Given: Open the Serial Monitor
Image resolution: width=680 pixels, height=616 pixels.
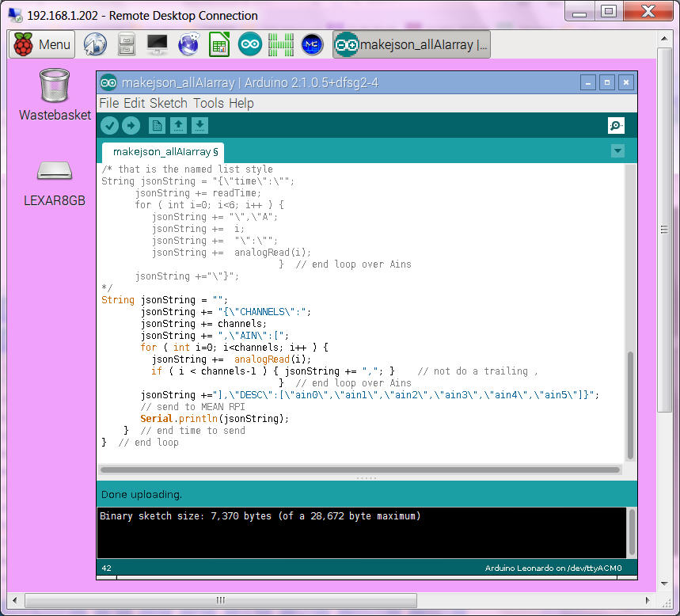Looking at the screenshot, I should point(616,125).
